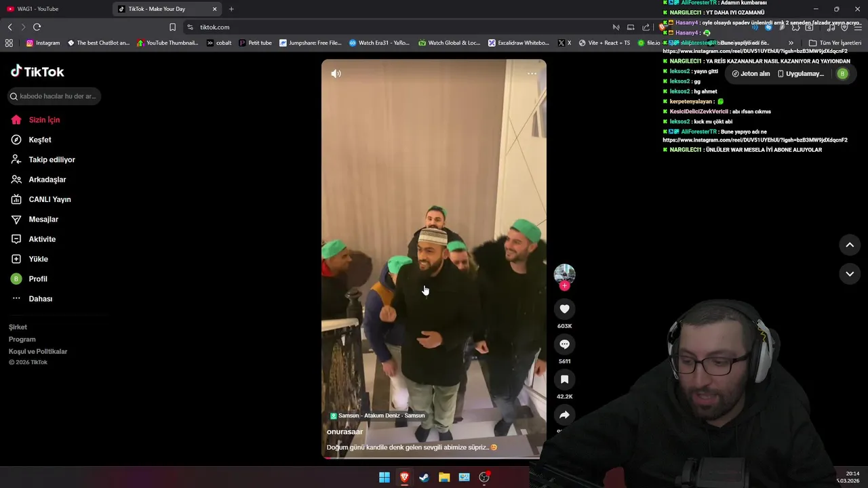The width and height of the screenshot is (868, 488).
Task: Open the Jumpshare: Free File bookmark
Action: point(310,43)
